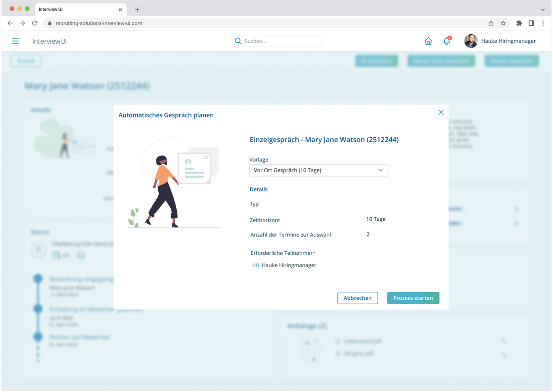Go to the home icon
Viewport: 553px width, 392px height.
pyautogui.click(x=428, y=41)
